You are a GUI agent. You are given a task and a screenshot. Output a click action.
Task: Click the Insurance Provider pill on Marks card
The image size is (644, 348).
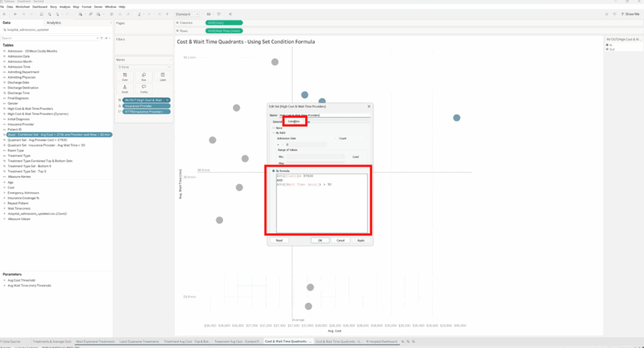click(x=146, y=106)
